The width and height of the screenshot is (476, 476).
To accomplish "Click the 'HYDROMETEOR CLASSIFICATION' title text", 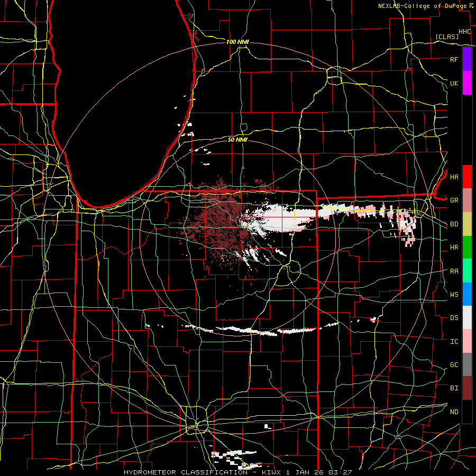I will coord(186,472).
